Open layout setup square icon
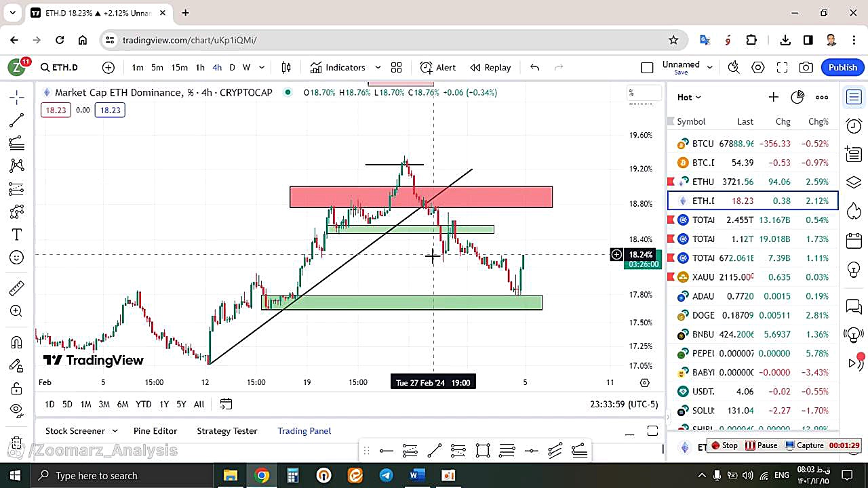Viewport: 868px width, 488px height. click(647, 67)
